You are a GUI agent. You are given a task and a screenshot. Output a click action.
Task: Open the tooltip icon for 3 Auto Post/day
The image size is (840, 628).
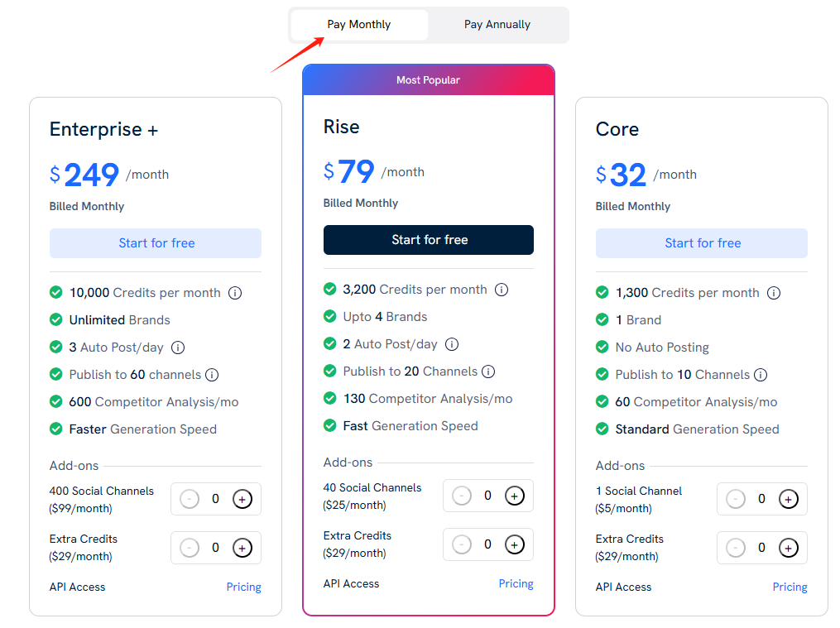pos(178,348)
